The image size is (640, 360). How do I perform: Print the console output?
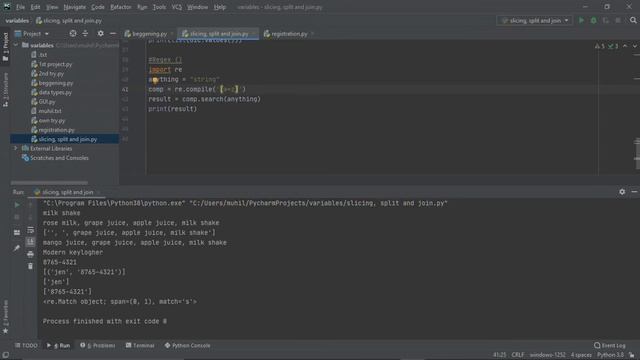(31, 254)
